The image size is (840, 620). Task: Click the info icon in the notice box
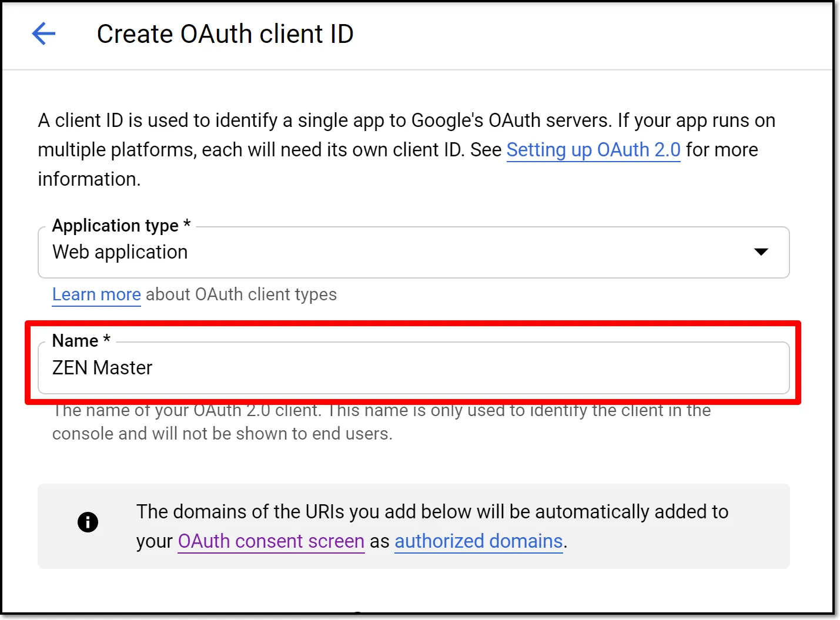tap(88, 522)
